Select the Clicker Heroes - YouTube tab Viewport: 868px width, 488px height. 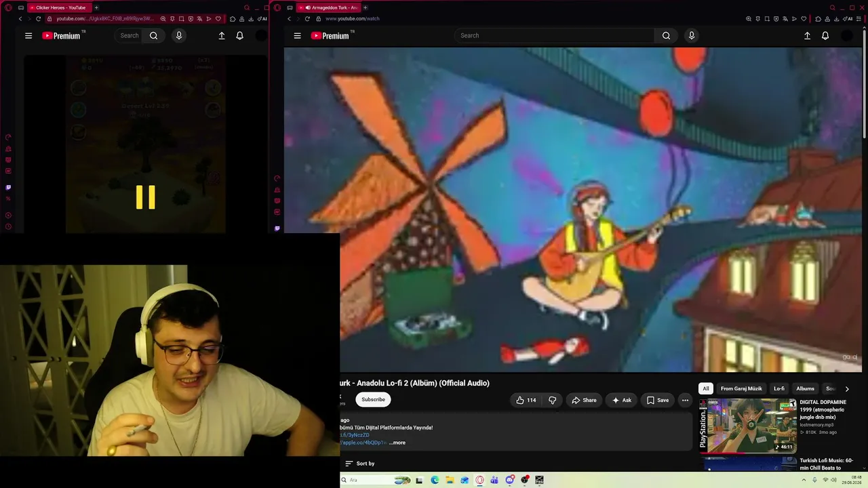[58, 7]
